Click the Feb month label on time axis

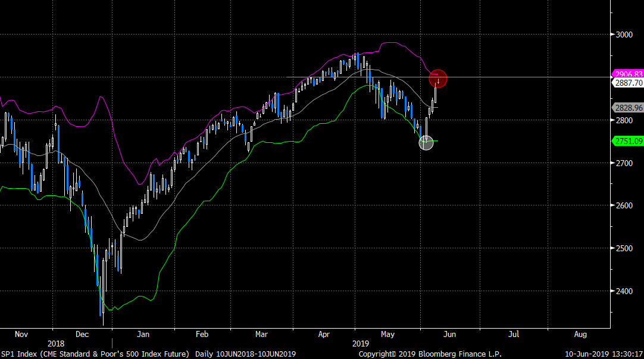tap(202, 335)
